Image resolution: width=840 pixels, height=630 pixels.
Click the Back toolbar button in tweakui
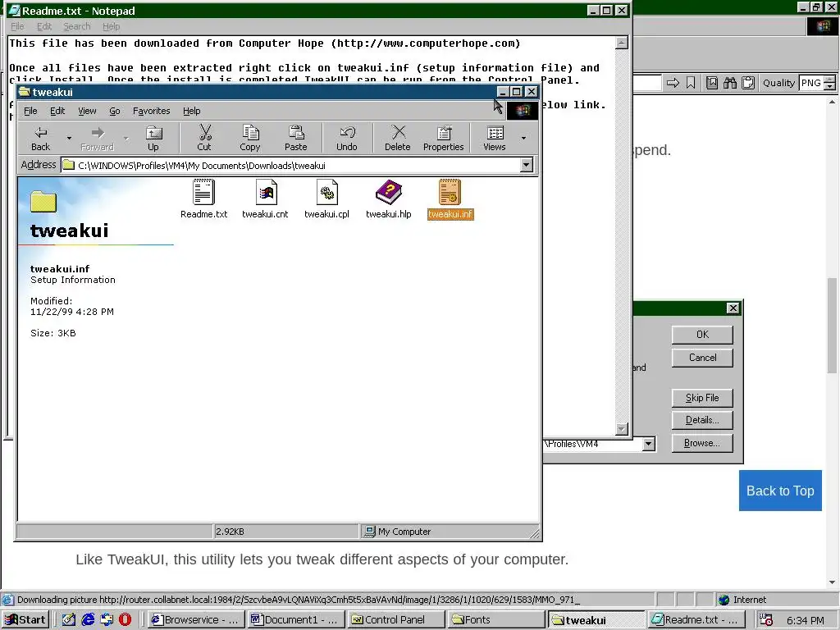pos(41,138)
